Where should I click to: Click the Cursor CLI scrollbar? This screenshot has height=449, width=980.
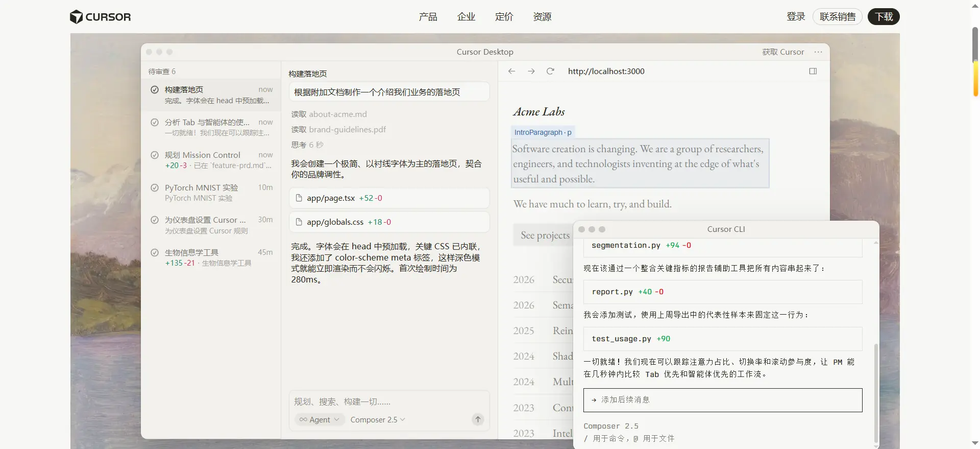pyautogui.click(x=876, y=393)
